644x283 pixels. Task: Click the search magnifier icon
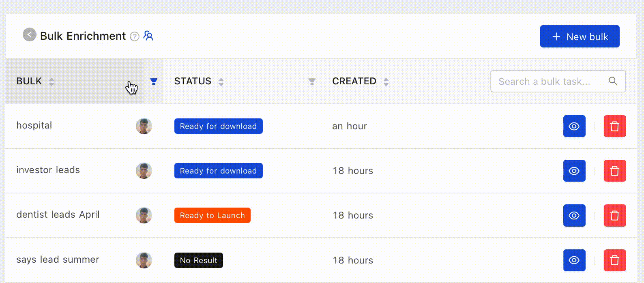[x=613, y=81]
